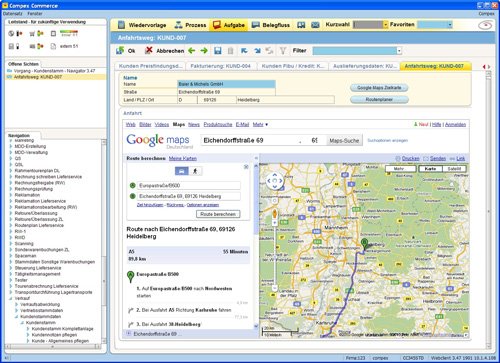
Task: Click the Ziel hinzufügen link
Action: point(150,205)
